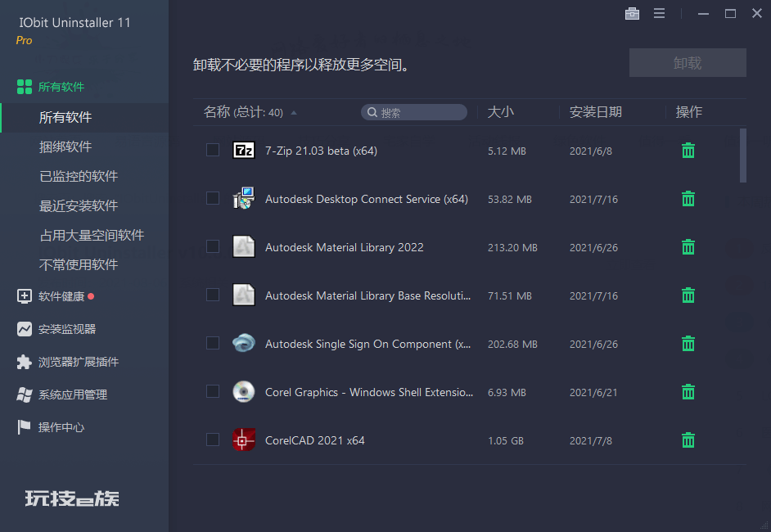Click uninstall icon for Autodesk Material Library 2022
The image size is (771, 532).
tap(688, 247)
